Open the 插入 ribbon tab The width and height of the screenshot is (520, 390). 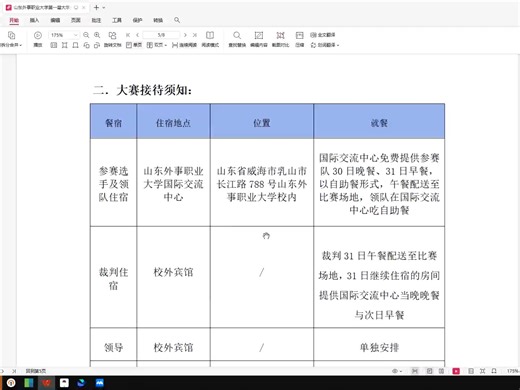(x=34, y=20)
